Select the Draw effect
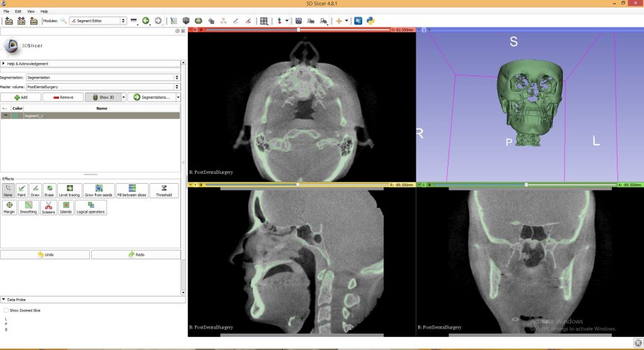The image size is (644, 350). pyautogui.click(x=35, y=191)
